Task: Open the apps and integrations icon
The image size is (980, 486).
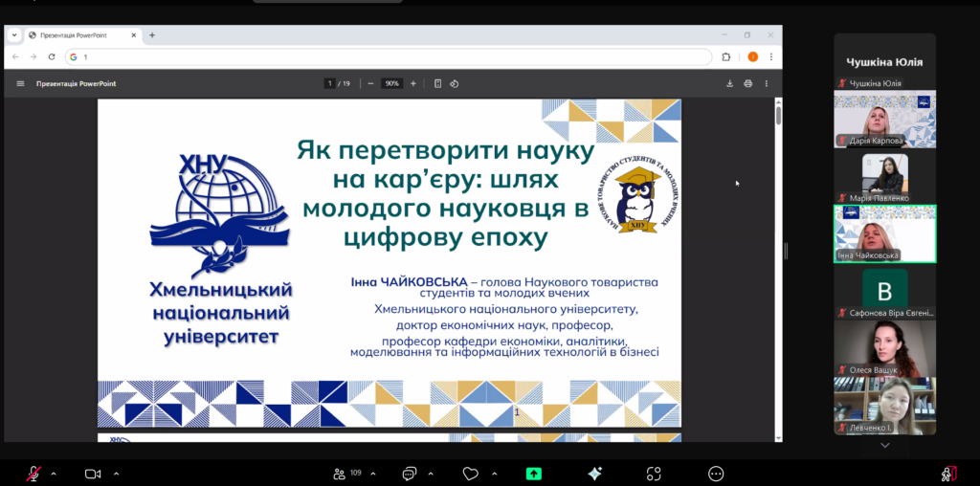Action: 654,474
